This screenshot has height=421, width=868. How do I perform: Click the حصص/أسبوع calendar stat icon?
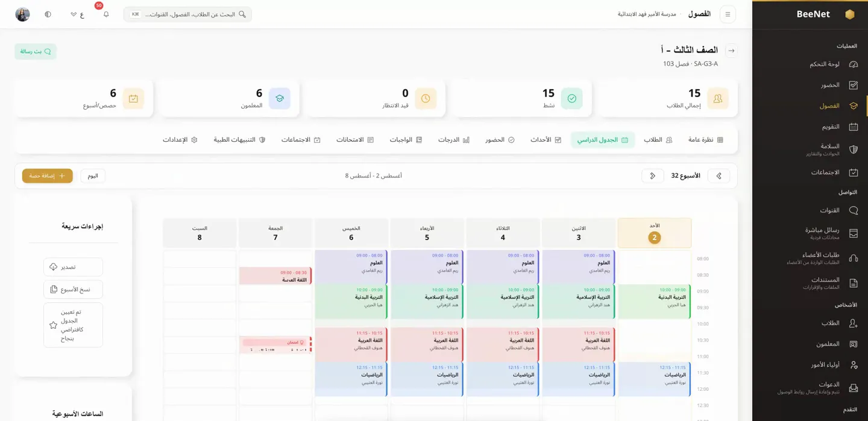click(x=133, y=98)
